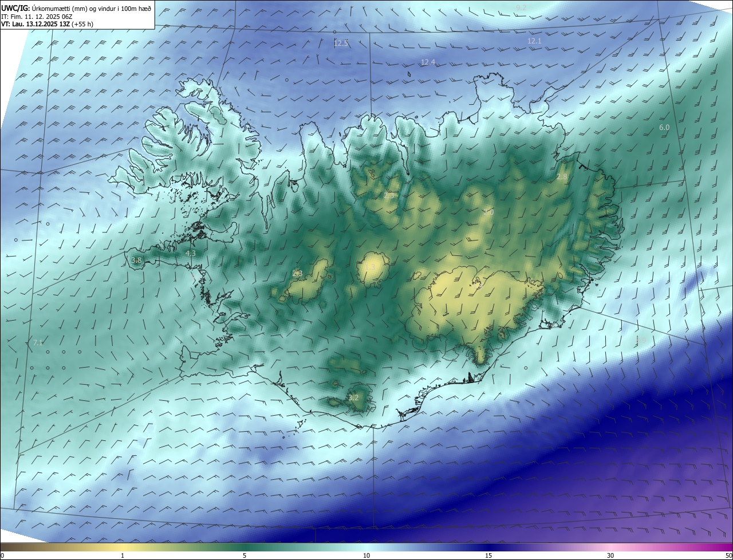Click the 6.0 value on the map

[x=664, y=128]
